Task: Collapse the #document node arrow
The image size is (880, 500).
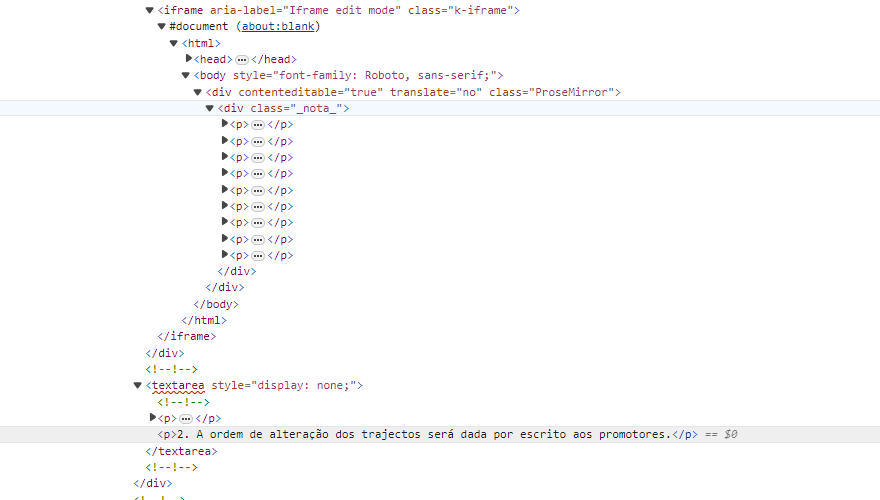Action: coord(161,26)
